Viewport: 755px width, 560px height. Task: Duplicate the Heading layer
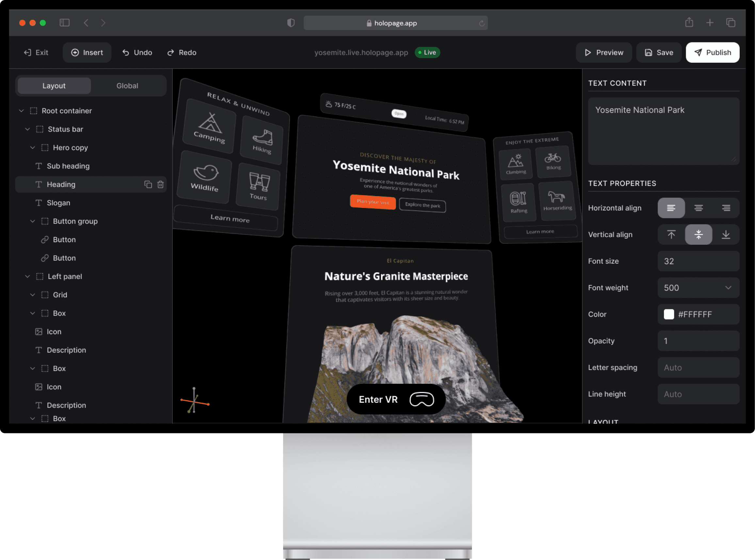click(x=148, y=184)
